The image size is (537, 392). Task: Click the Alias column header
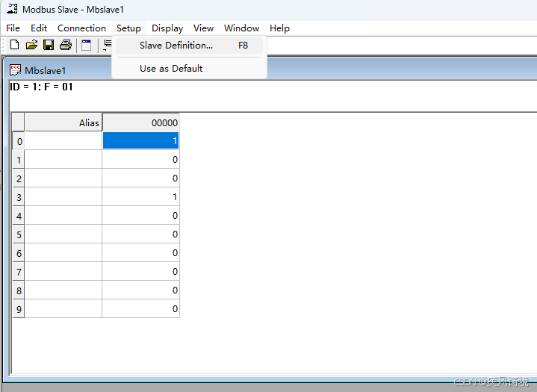coord(63,122)
